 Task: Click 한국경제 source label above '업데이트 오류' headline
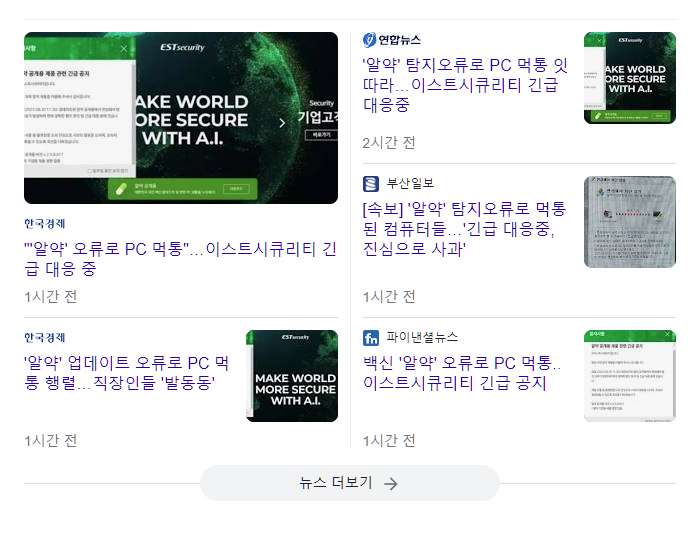[45, 338]
